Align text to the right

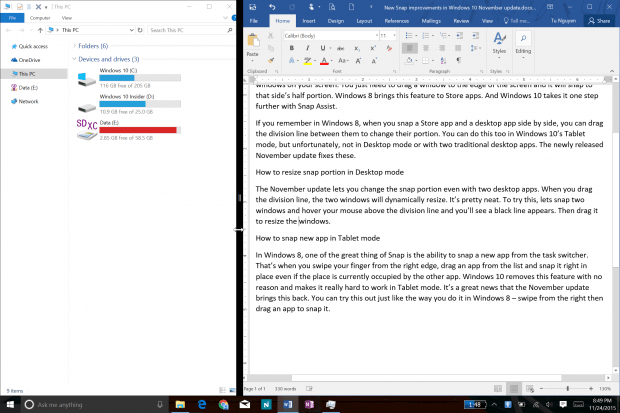pyautogui.click(x=442, y=48)
